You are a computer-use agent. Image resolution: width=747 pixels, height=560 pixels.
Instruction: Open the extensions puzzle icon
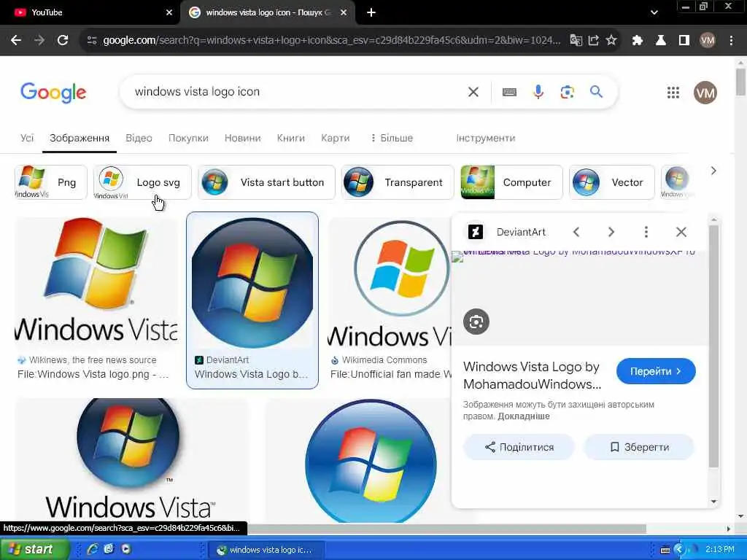pyautogui.click(x=638, y=41)
